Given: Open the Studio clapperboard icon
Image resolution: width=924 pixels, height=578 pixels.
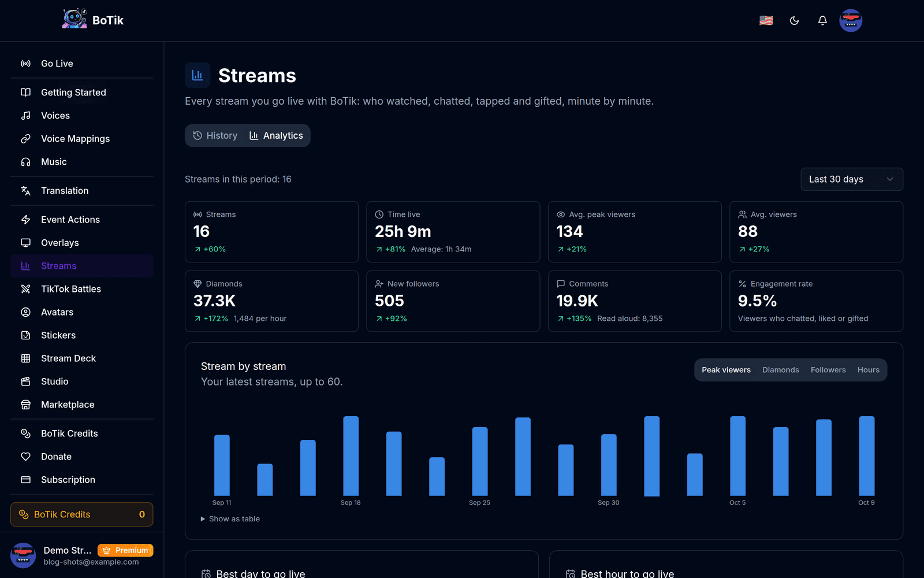Looking at the screenshot, I should (25, 381).
